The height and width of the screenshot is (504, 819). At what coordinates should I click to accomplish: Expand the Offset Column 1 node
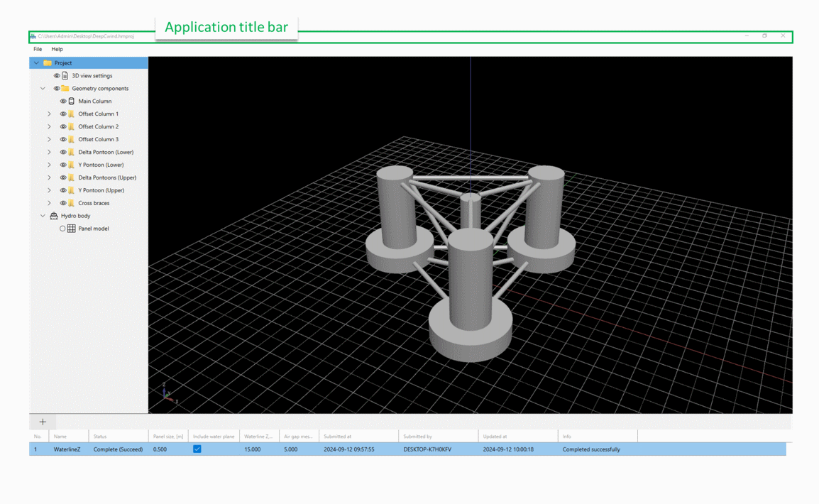point(49,114)
